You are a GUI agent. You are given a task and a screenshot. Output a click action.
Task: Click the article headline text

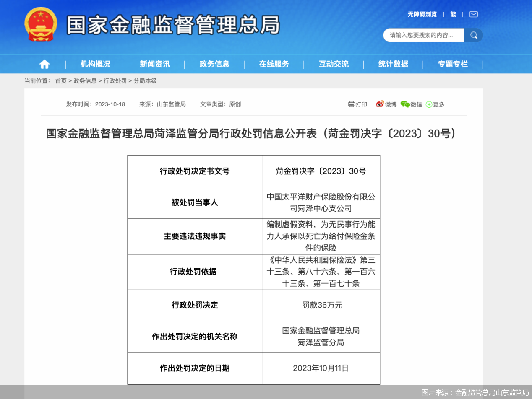pos(251,134)
